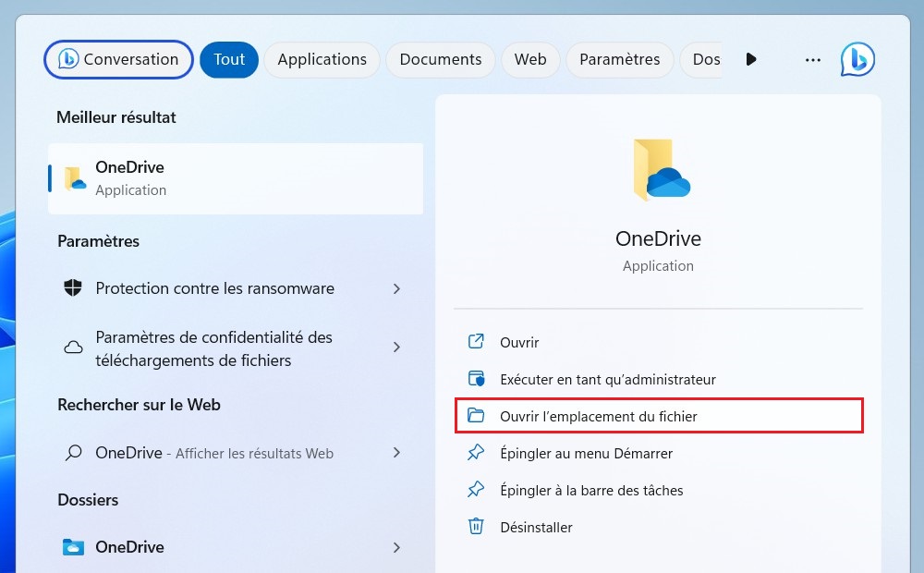Click the admin shield icon for Exécuter
This screenshot has width=924, height=573.
pos(476,379)
